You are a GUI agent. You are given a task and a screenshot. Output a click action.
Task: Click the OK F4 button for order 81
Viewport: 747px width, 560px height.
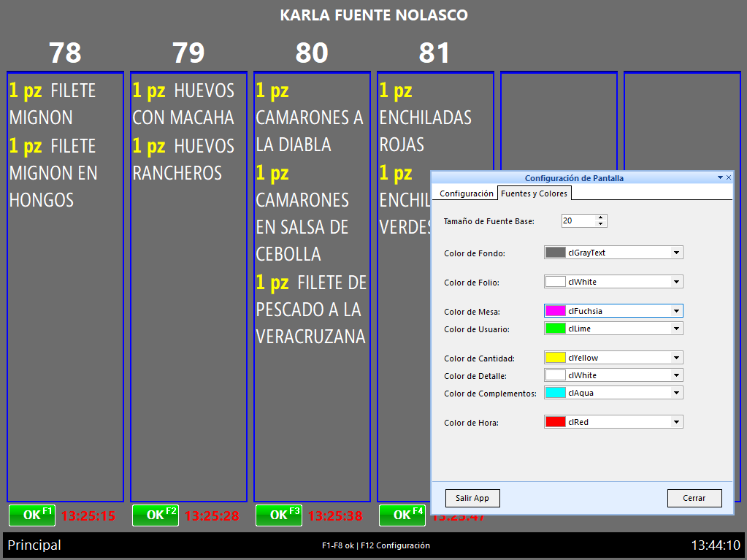point(402,515)
